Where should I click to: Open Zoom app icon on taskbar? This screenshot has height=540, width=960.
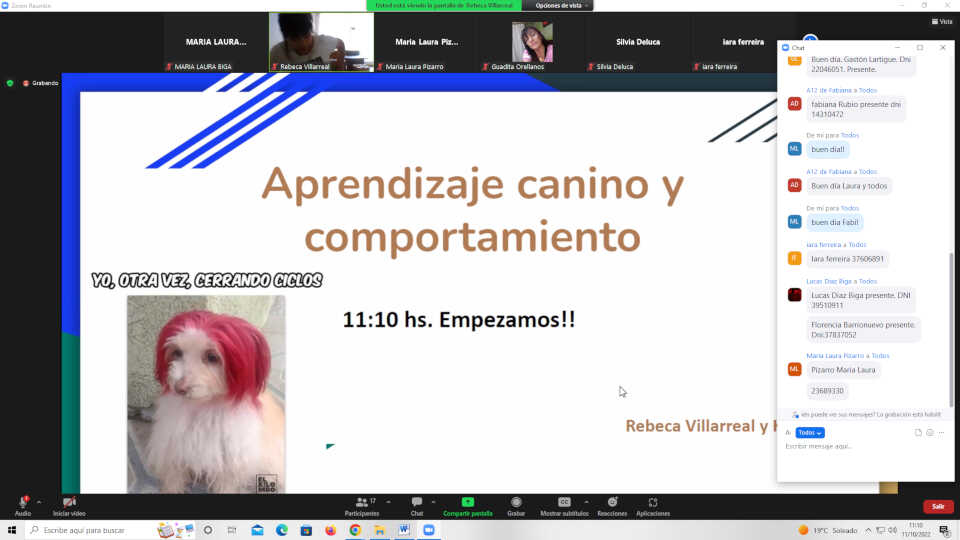point(429,530)
